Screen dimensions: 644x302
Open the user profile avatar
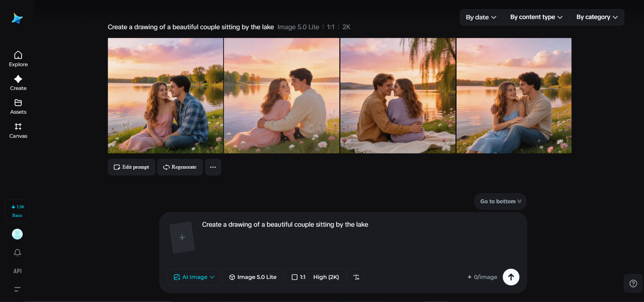[x=18, y=234]
